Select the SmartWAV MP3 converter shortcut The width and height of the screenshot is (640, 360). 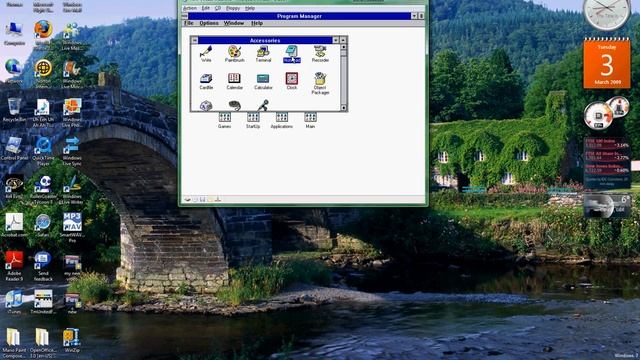pyautogui.click(x=72, y=228)
